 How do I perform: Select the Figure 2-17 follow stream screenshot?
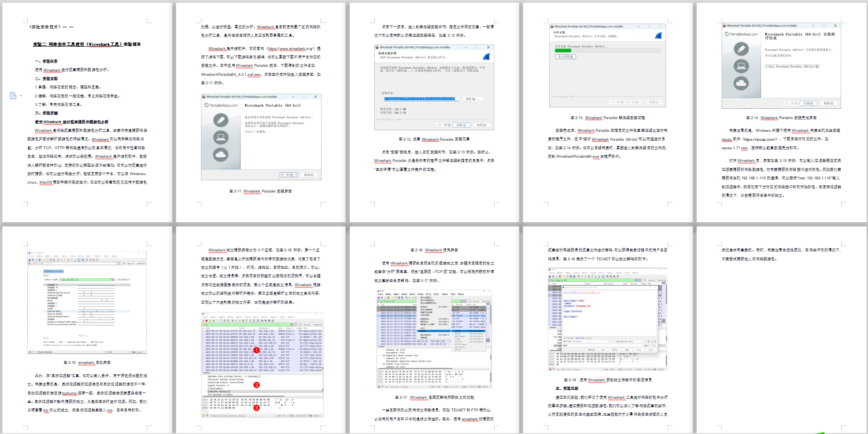click(434, 339)
